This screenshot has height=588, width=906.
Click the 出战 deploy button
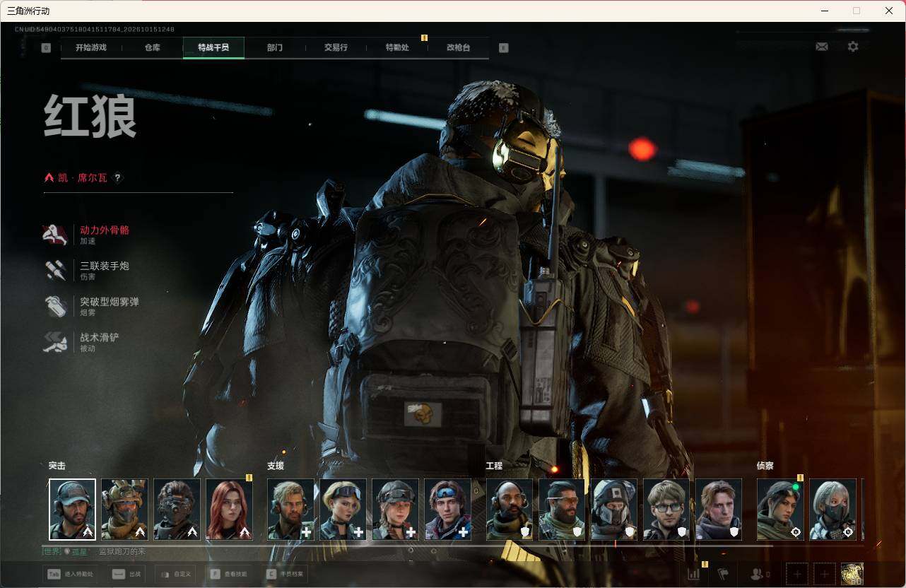tap(128, 574)
